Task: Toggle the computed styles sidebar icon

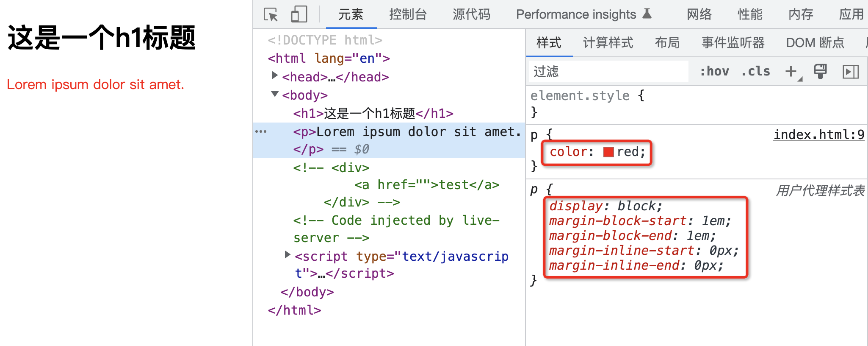Action: tap(850, 71)
